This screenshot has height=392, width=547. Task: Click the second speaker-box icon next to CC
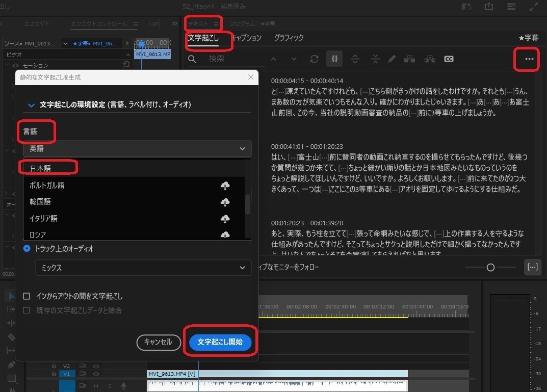click(x=429, y=59)
